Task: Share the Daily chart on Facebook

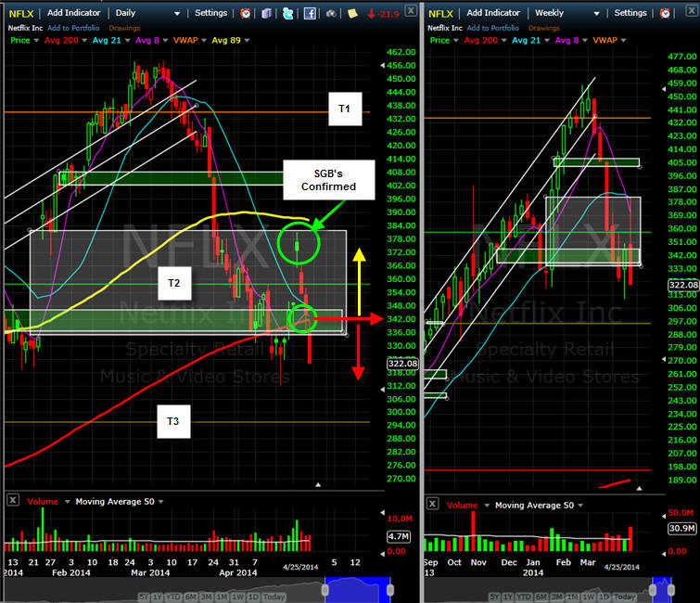Action: (x=310, y=13)
